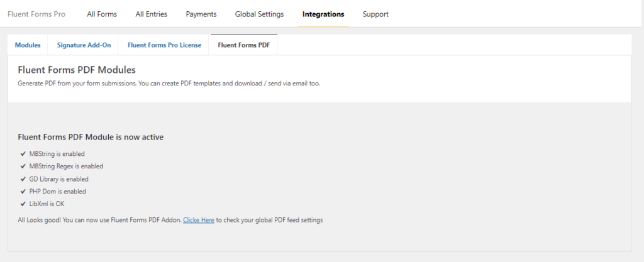Viewport: 644px width, 262px height.
Task: Click the checkmark beside MBString Regex is enabled
Action: [23, 166]
